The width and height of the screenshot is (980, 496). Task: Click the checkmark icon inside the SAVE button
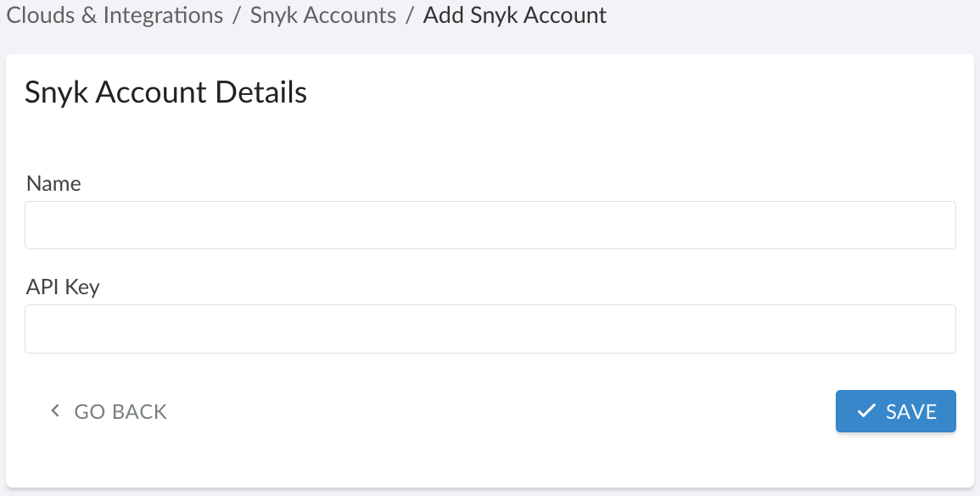(x=865, y=411)
